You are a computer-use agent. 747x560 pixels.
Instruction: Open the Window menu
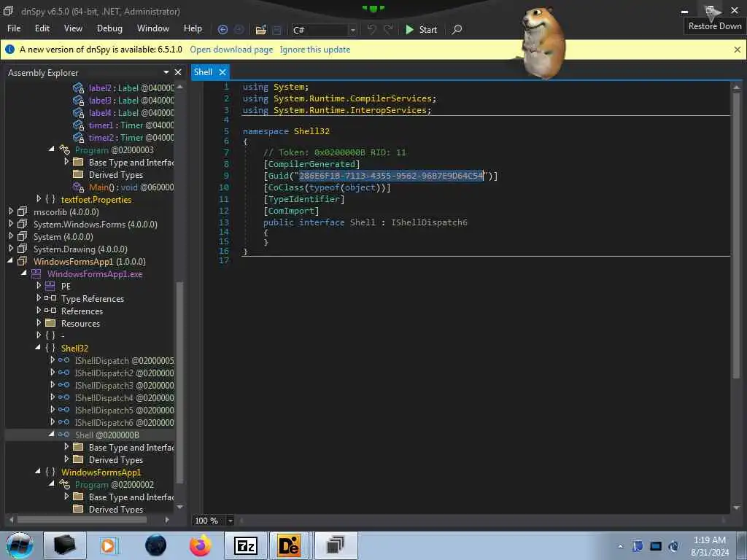coord(153,28)
